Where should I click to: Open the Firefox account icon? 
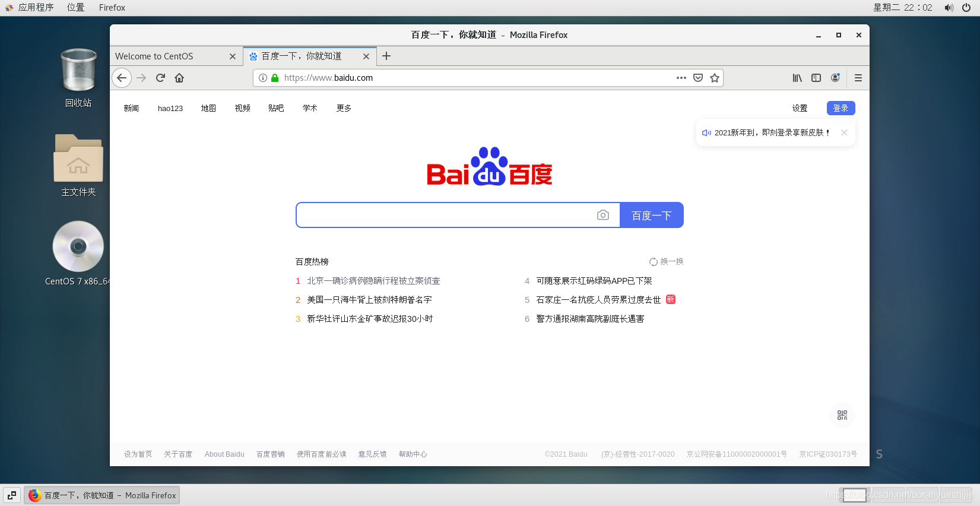pyautogui.click(x=835, y=78)
